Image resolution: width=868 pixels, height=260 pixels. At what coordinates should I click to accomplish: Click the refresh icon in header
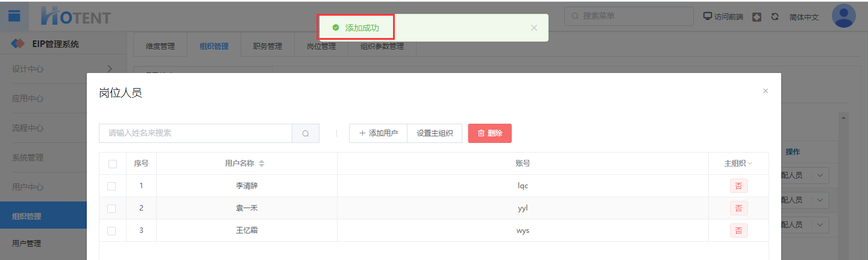click(775, 17)
